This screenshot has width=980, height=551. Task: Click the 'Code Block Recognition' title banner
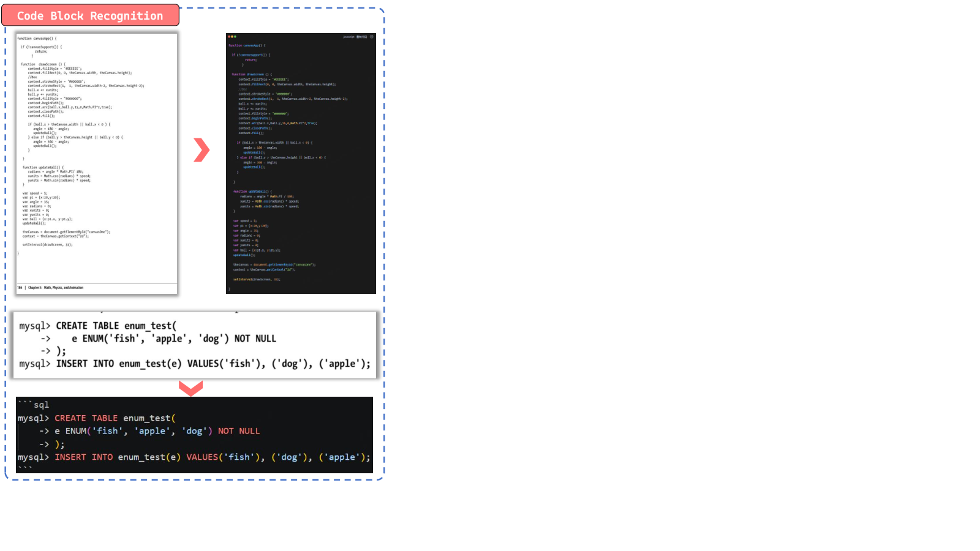point(90,15)
